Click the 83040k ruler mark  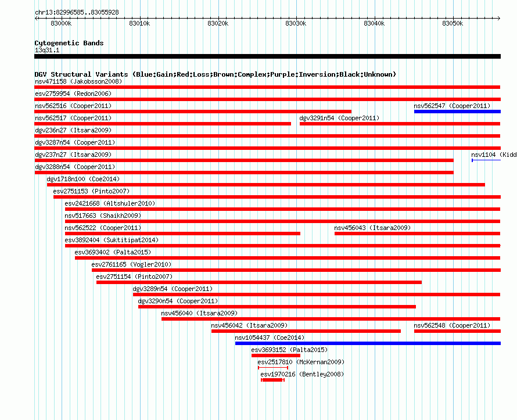click(x=374, y=23)
